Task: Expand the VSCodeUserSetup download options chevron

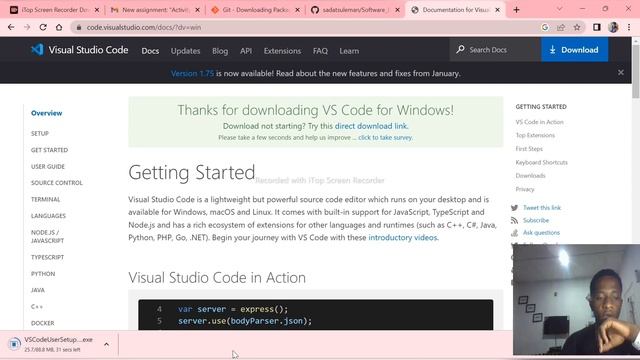Action: [x=107, y=344]
